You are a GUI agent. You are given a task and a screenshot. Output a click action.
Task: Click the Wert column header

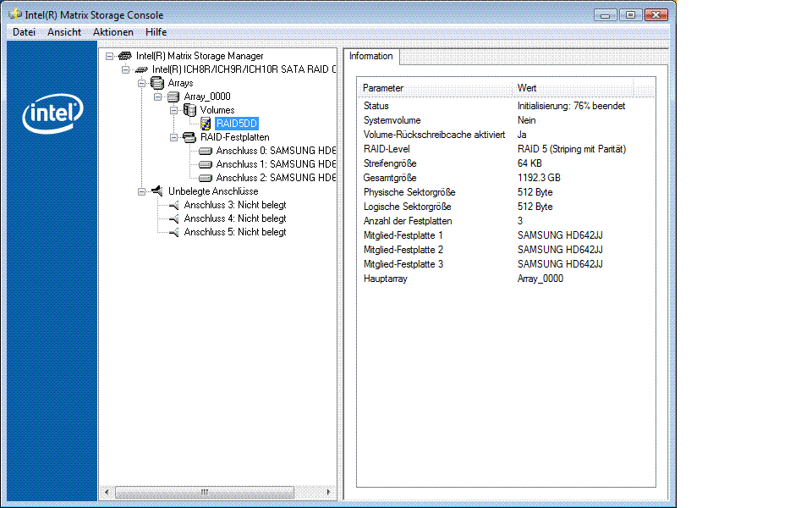(x=573, y=88)
